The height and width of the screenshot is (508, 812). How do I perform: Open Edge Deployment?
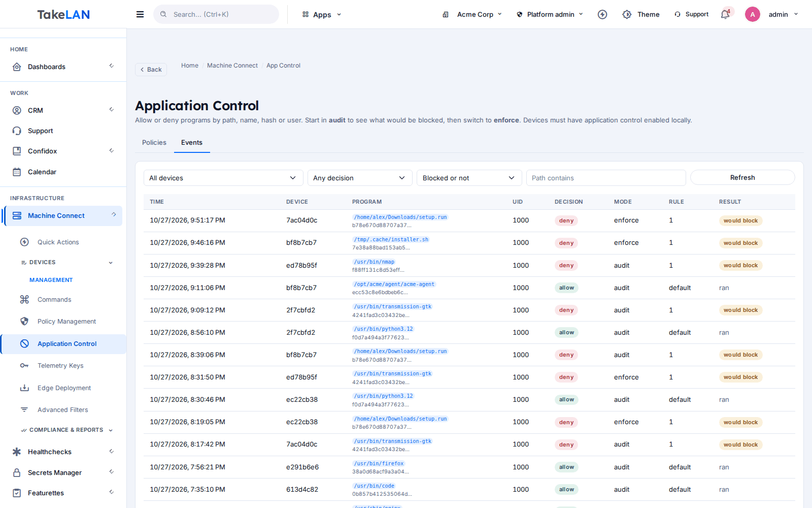click(x=64, y=388)
